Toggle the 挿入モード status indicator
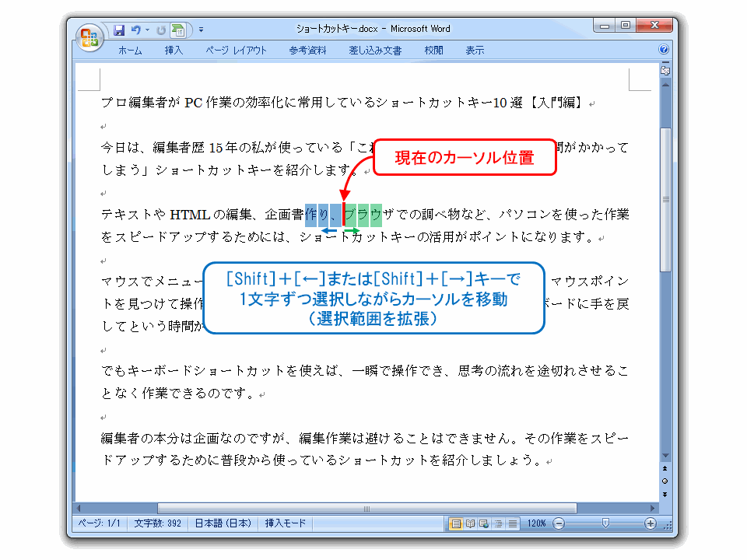The width and height of the screenshot is (747, 560). [x=286, y=523]
